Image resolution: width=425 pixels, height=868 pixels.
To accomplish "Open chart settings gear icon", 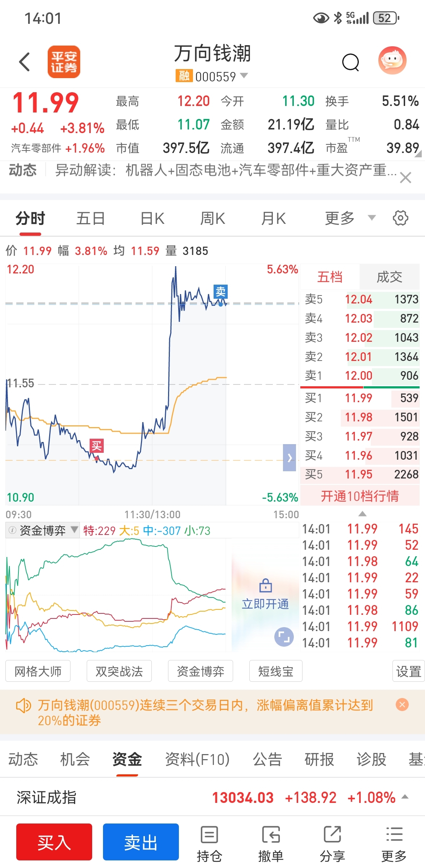I will (x=400, y=218).
